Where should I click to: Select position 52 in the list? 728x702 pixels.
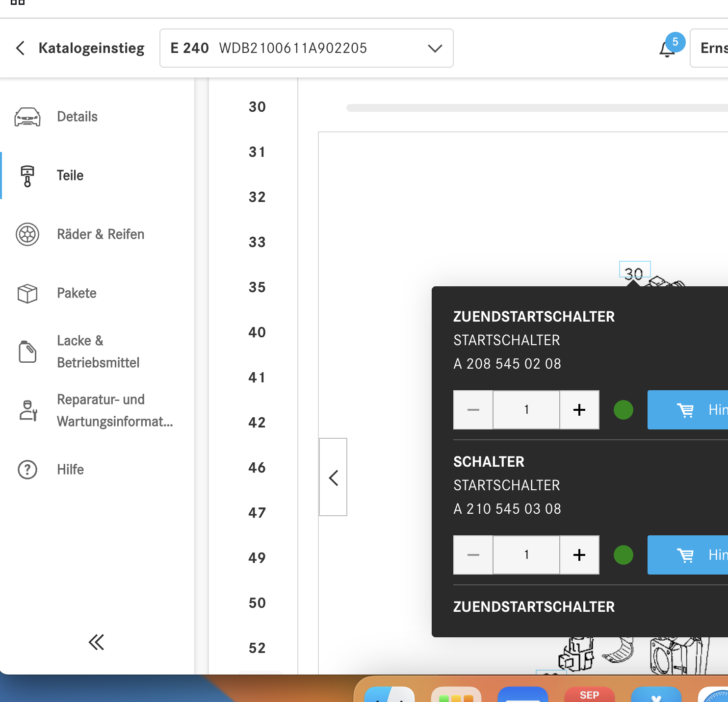pos(257,648)
